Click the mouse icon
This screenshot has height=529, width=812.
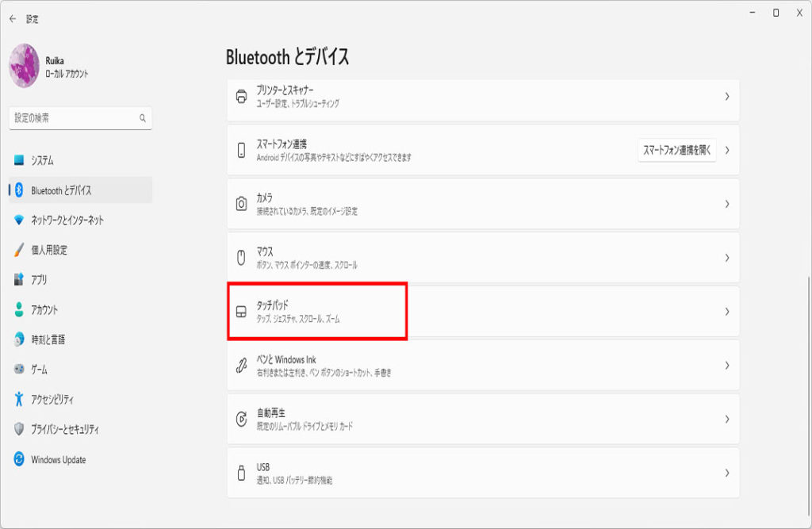pyautogui.click(x=242, y=258)
